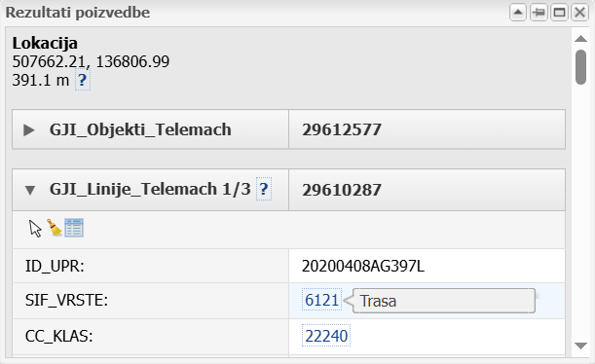Maximize the Rezultati poizvedbe panel
The width and height of the screenshot is (595, 364).
(x=559, y=13)
